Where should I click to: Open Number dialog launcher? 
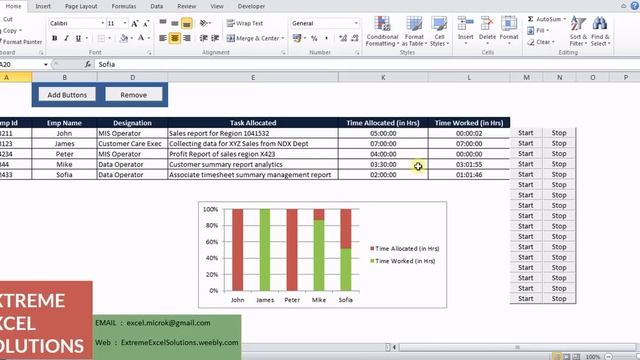click(357, 53)
